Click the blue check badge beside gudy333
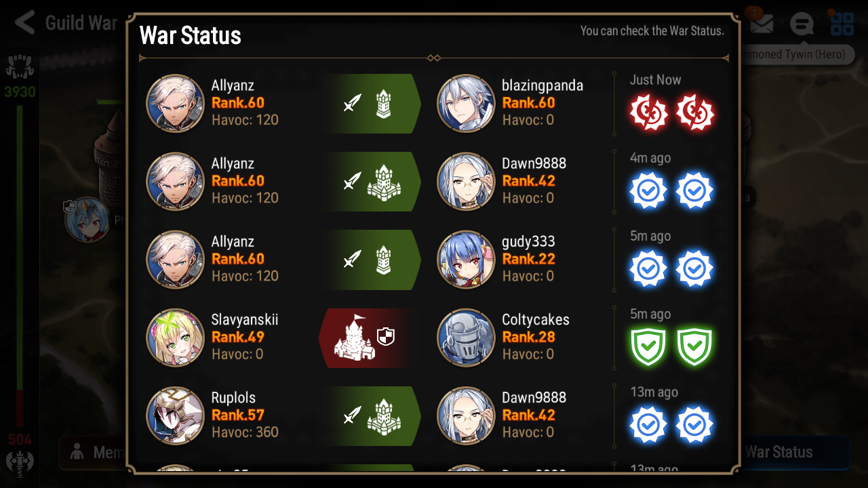Viewport: 868px width, 488px height. pyautogui.click(x=649, y=268)
